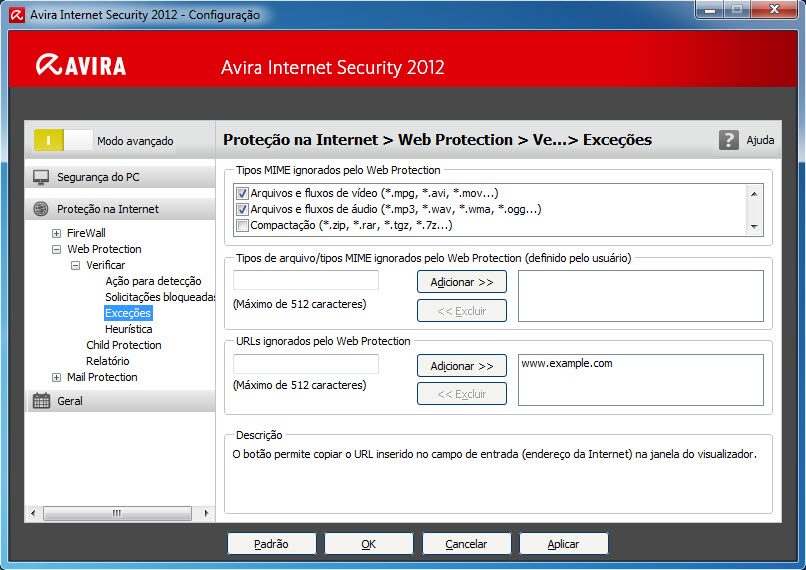
Task: Select Heurística tree item
Action: click(129, 329)
